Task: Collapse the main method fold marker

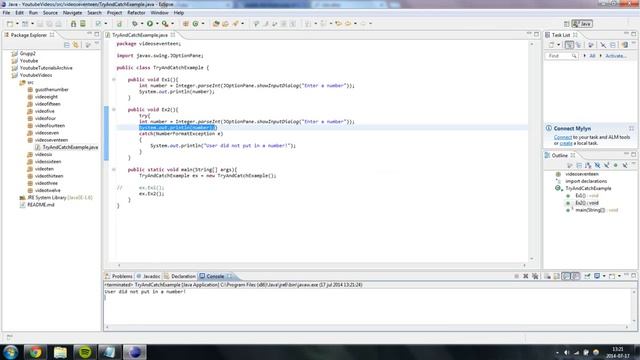Action: [114, 169]
